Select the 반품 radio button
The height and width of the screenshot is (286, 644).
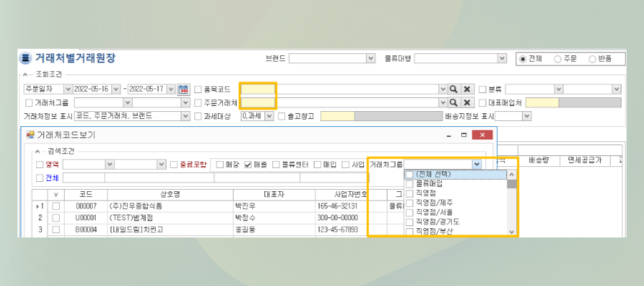tap(592, 59)
